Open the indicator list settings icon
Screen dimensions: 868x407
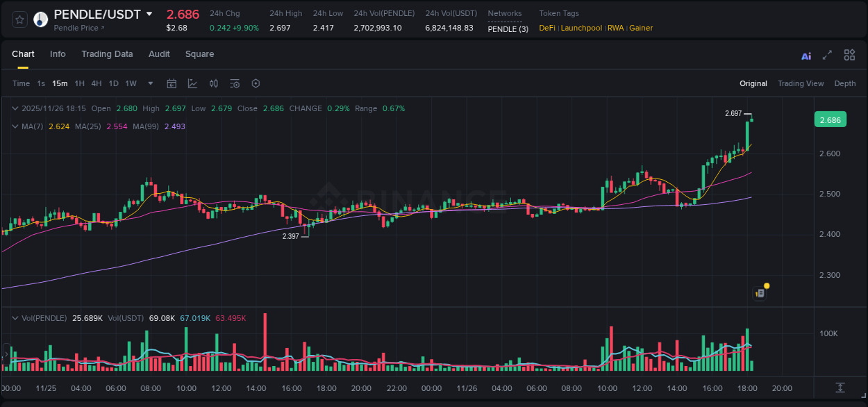click(234, 83)
